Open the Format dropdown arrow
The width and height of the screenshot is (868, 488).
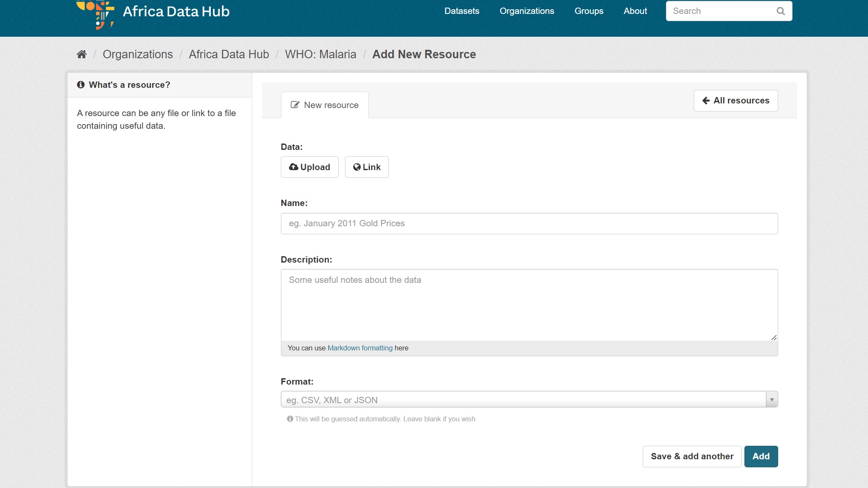click(771, 399)
